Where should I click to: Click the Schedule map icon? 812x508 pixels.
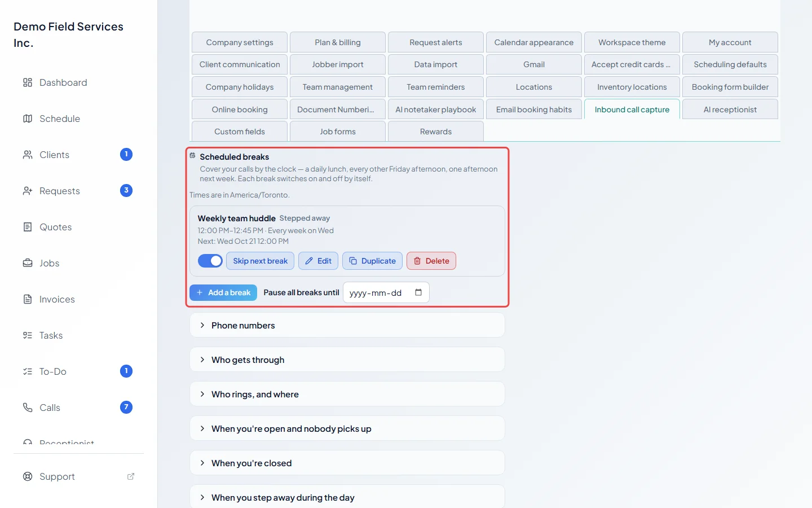[x=28, y=119]
